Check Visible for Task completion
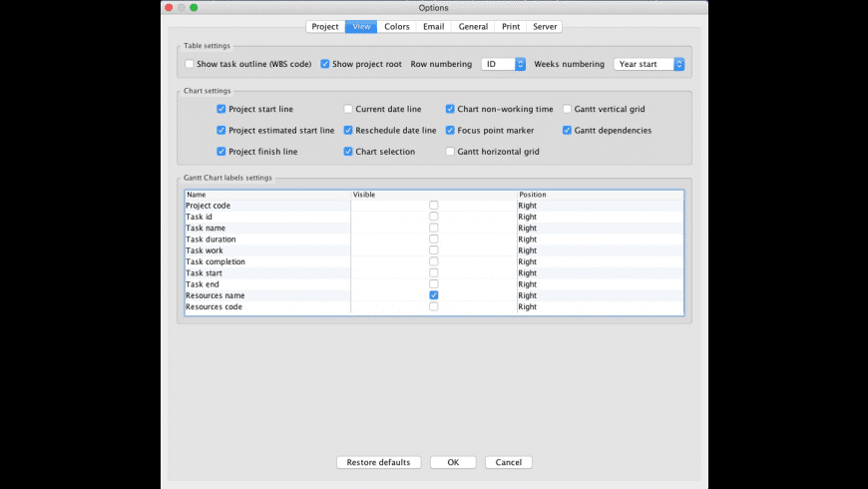This screenshot has height=489, width=868. (433, 261)
